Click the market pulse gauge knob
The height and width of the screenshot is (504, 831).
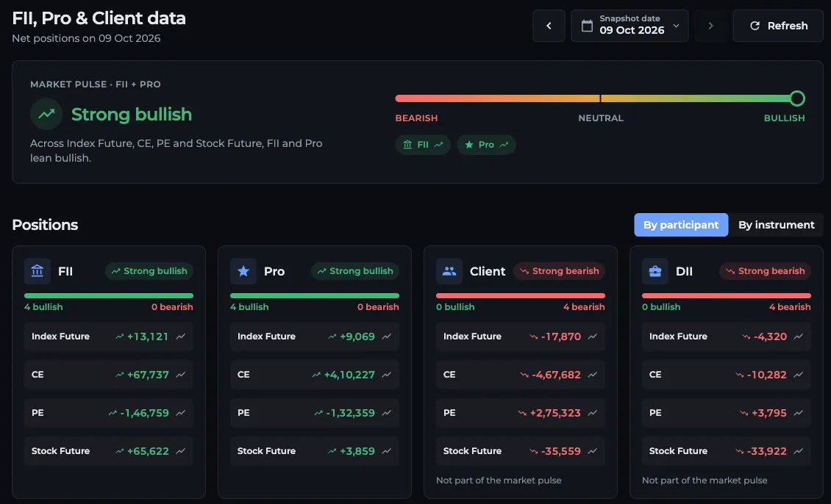(x=797, y=98)
